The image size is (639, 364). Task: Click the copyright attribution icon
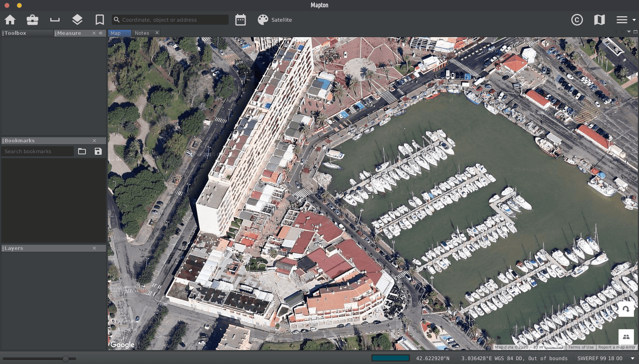577,20
